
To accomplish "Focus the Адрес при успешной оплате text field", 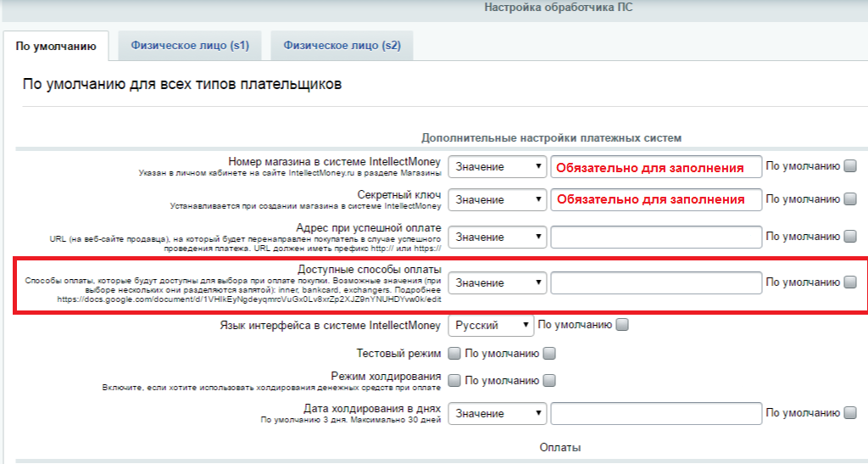I will 654,237.
